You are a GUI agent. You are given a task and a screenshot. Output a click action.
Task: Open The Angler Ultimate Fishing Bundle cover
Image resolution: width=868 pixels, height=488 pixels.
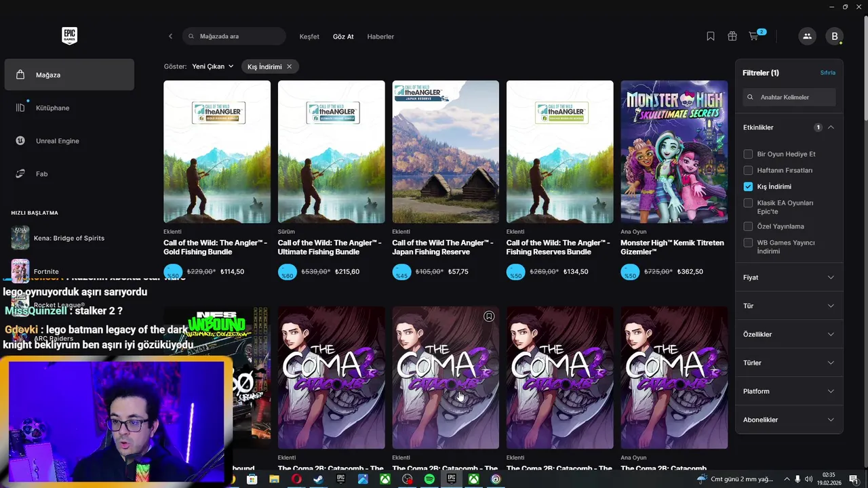click(331, 152)
